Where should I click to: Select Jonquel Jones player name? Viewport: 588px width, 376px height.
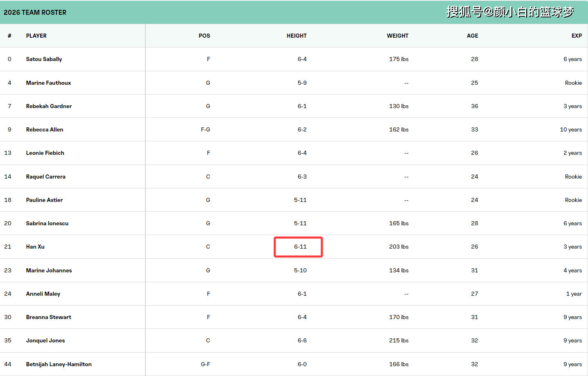pos(45,340)
